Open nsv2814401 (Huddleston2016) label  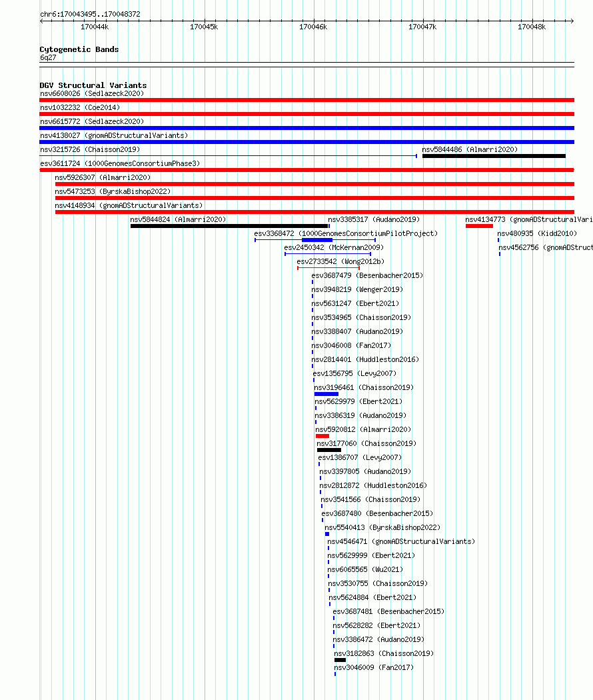click(x=365, y=359)
